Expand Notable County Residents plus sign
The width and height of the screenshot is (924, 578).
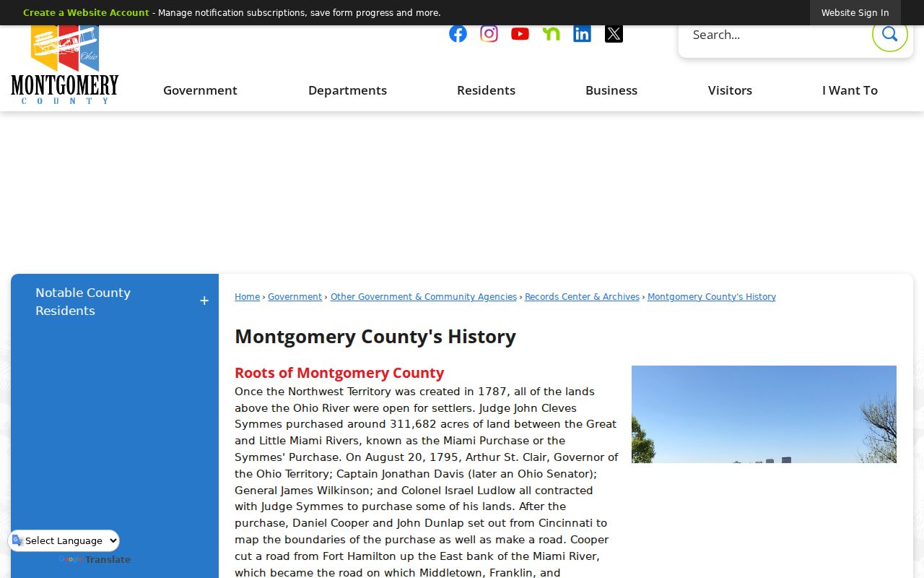(x=204, y=301)
